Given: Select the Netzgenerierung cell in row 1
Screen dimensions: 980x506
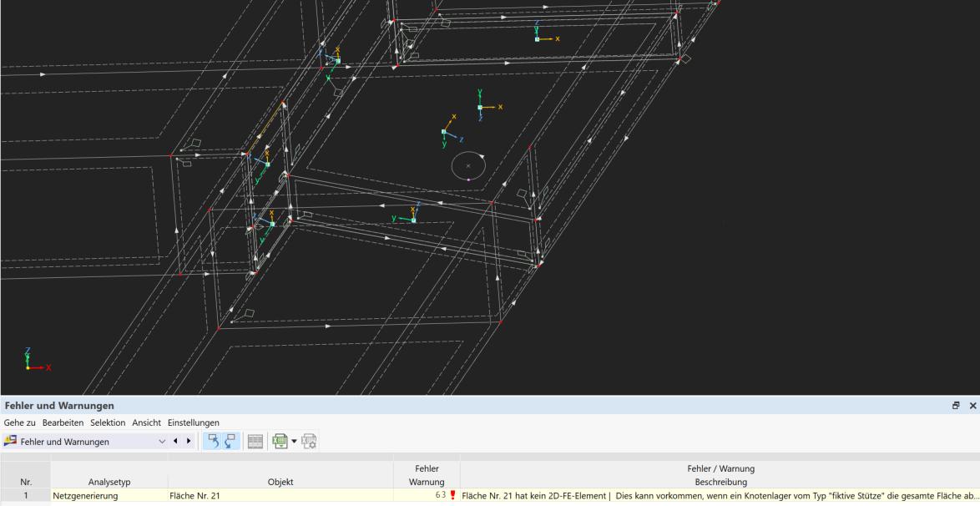Looking at the screenshot, I should (x=85, y=495).
